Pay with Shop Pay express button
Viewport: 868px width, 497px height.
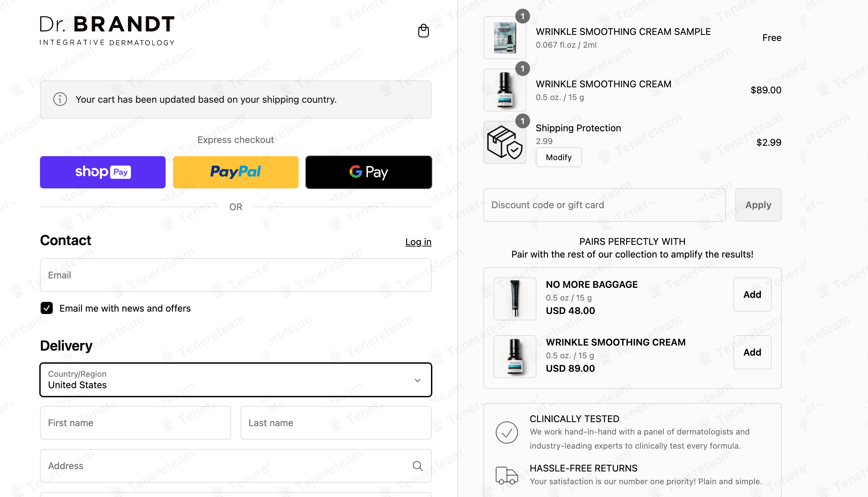103,172
